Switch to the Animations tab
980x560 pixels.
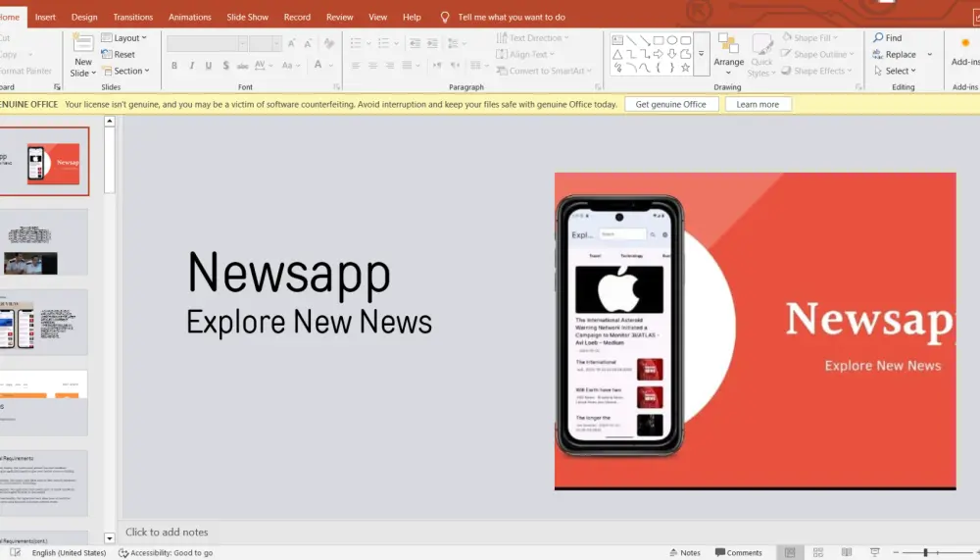pos(189,17)
